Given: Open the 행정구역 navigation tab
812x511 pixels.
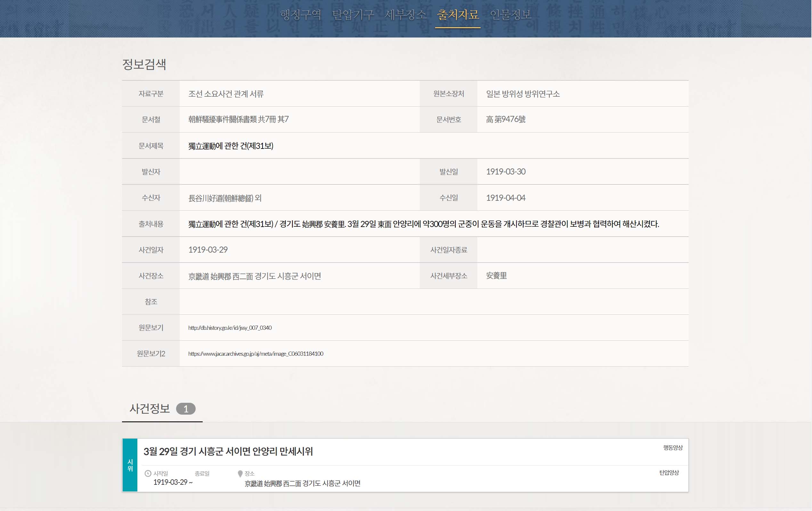Looking at the screenshot, I should coord(300,14).
